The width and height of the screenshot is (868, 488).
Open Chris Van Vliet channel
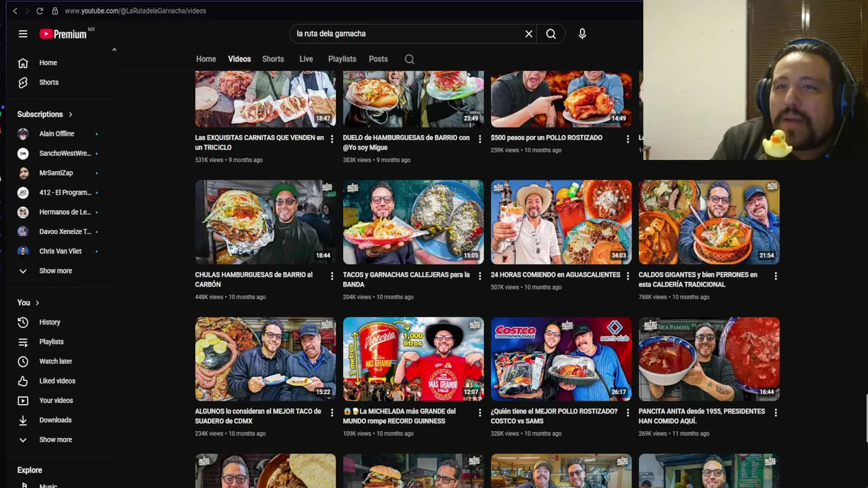pyautogui.click(x=61, y=251)
